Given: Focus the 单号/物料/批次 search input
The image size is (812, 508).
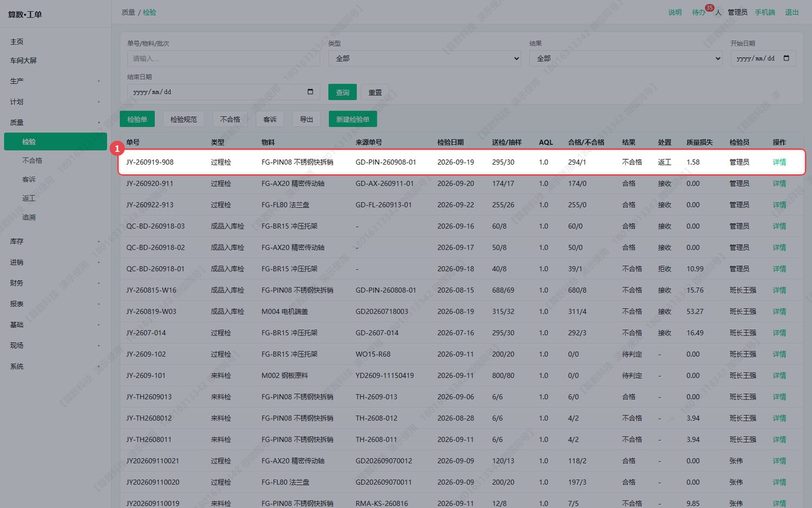Looking at the screenshot, I should click(224, 58).
